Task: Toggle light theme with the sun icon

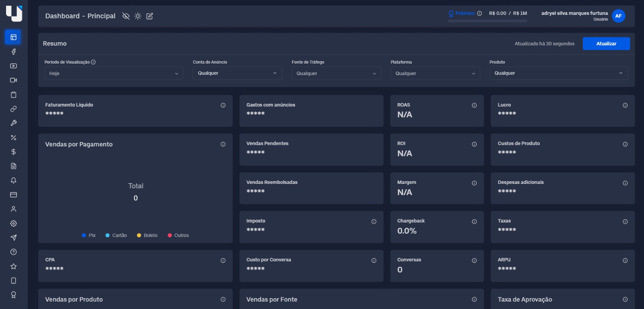Action: coord(138,16)
